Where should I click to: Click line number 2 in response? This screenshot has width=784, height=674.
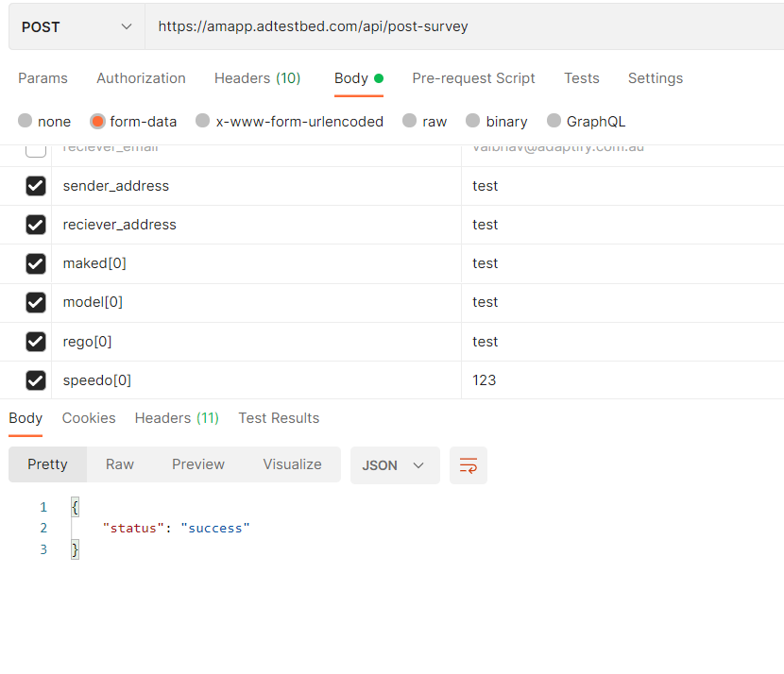point(43,529)
